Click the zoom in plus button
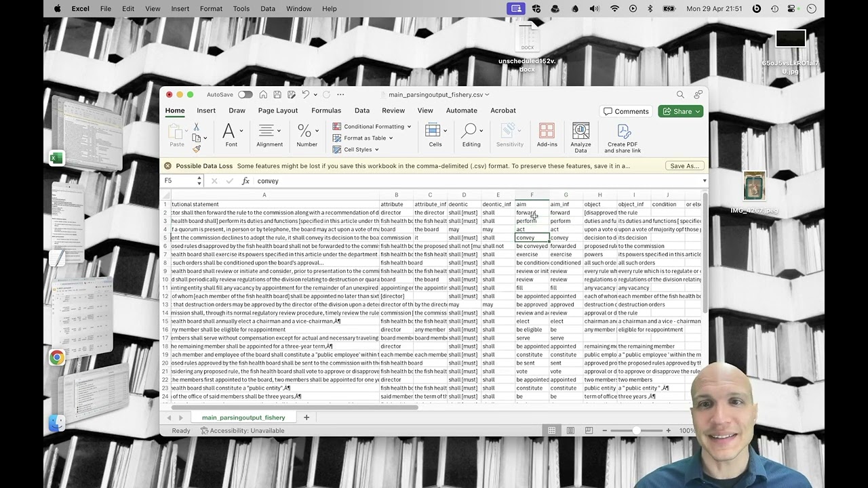Image resolution: width=868 pixels, height=488 pixels. [668, 430]
